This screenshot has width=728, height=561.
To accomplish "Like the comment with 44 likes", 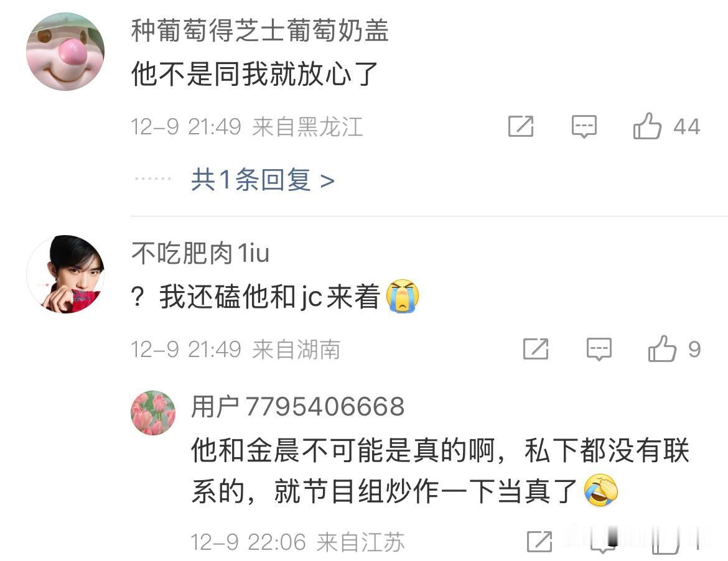I will (646, 126).
